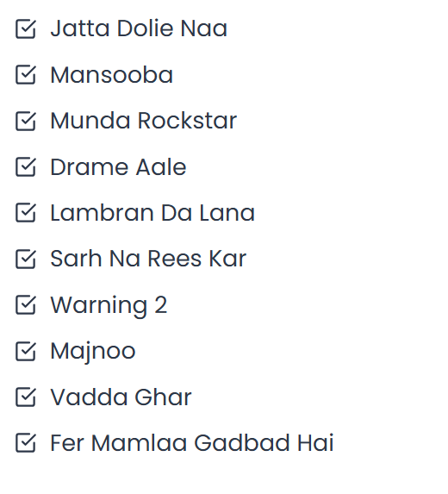Select the check icon for Lambran Da Lana
The image size is (448, 494).
[26, 213]
